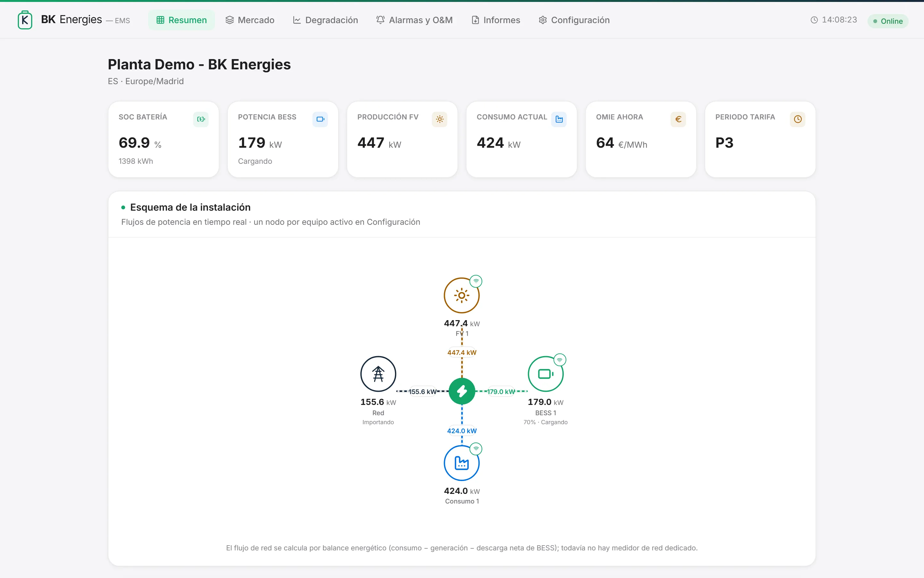
Task: Click the clock icon in Periodo Tarifa card
Action: [798, 119]
